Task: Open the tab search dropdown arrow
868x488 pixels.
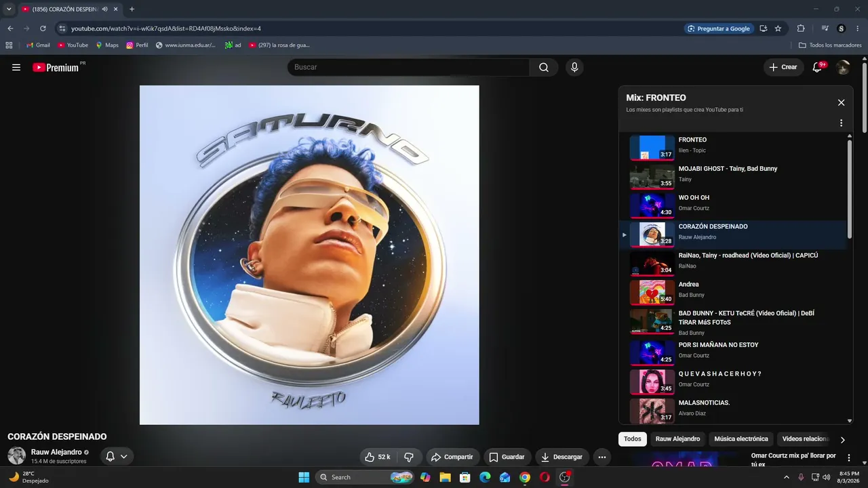Action: coord(9,9)
